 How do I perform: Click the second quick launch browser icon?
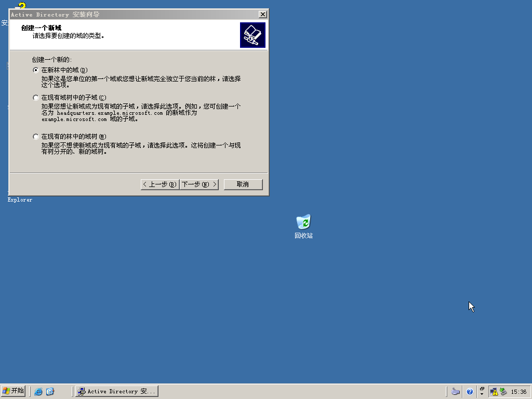[x=50, y=392]
